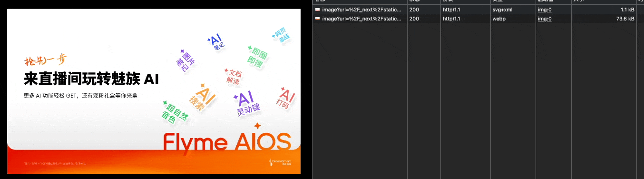Click the 1.1 kB size value
The image size is (644, 179).
point(627,10)
